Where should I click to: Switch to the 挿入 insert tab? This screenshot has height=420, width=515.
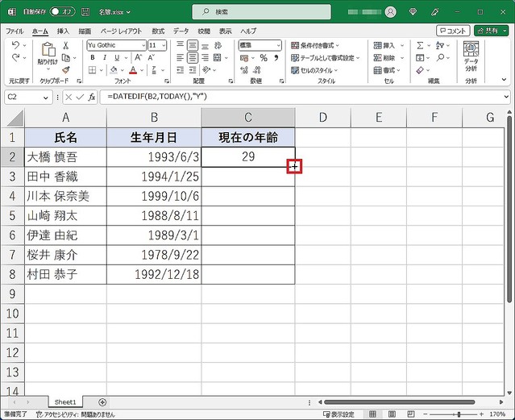click(x=63, y=31)
